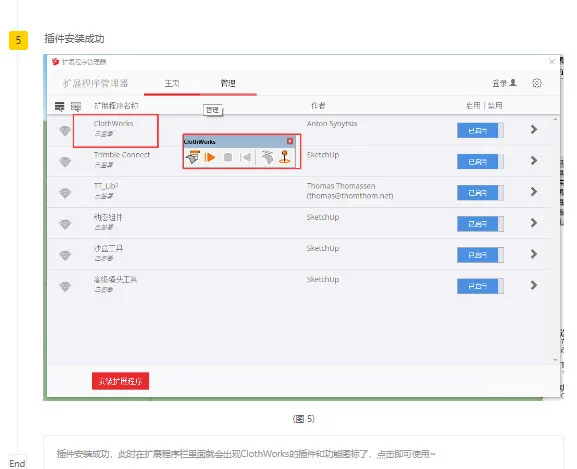Screen dimensions: 577x469
Task: Click the diamond icon beside 高级镜头工具
Action: 65,286
